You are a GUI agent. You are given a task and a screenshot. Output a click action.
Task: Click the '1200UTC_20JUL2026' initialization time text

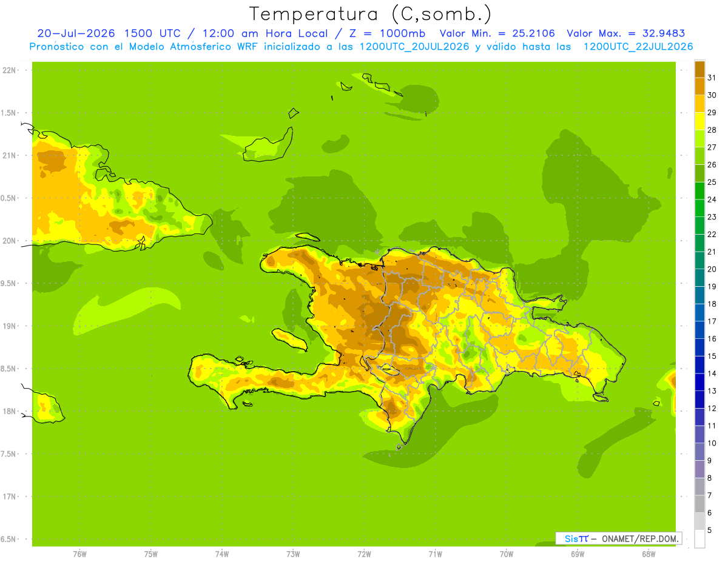click(414, 47)
